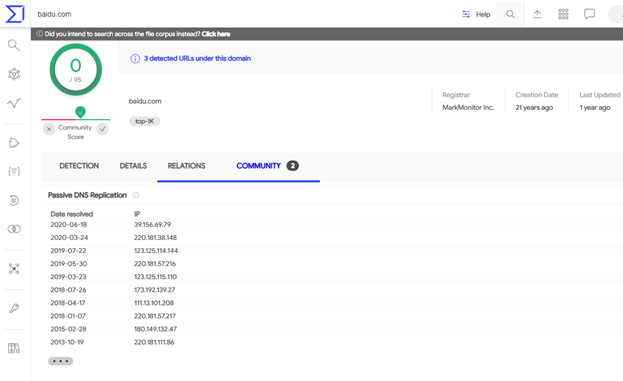This screenshot has width=623, height=381.
Task: Open the trends line-chart sidebar icon
Action: [x=14, y=103]
